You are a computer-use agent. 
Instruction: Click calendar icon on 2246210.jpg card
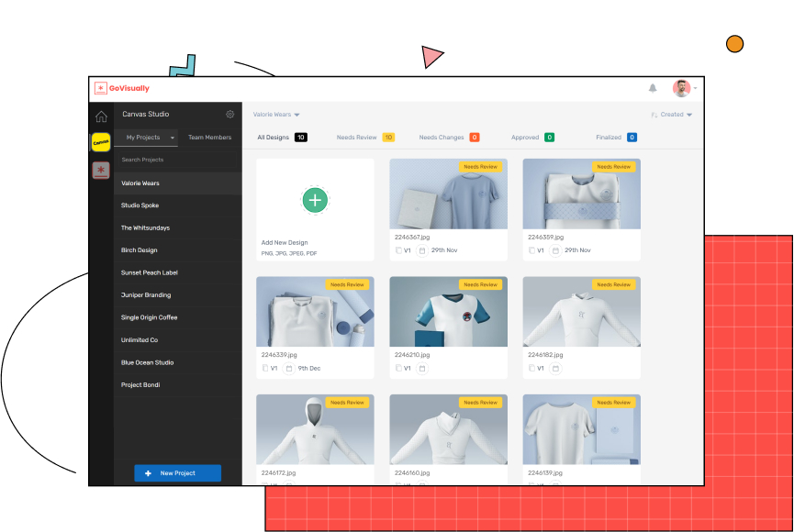(422, 368)
